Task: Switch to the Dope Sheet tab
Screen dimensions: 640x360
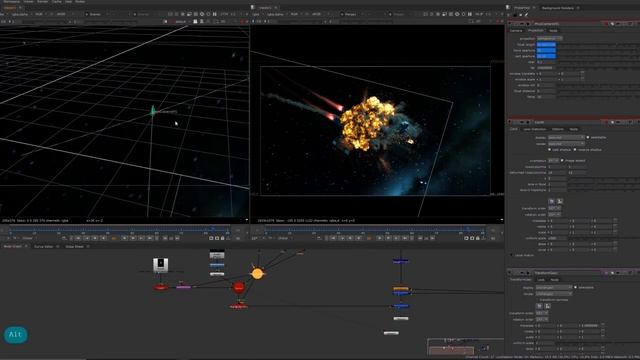Action: tap(74, 247)
